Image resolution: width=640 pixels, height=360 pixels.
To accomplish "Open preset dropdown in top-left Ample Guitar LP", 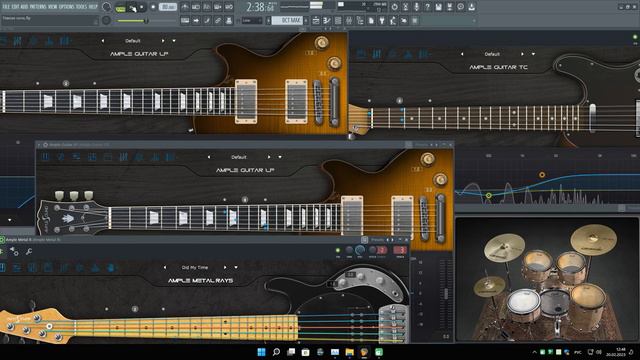I will tap(174, 41).
